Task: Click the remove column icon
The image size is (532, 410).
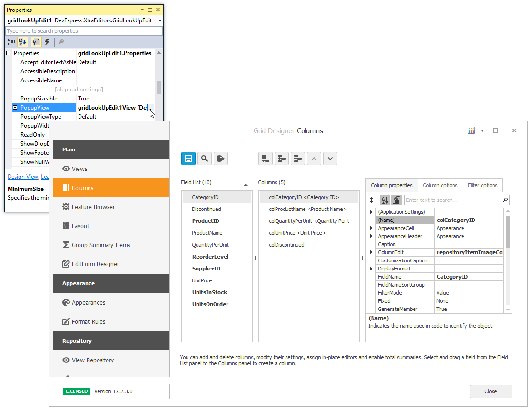Action: tap(298, 159)
